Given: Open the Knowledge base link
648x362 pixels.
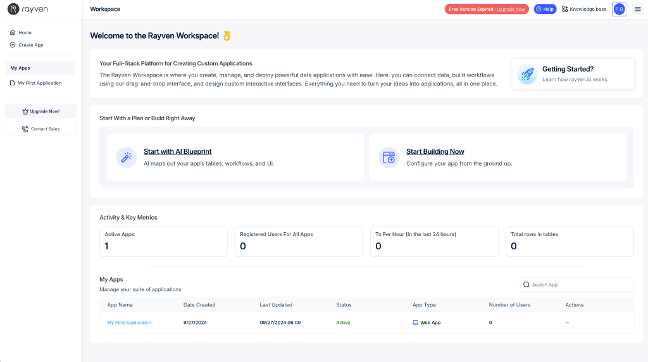Looking at the screenshot, I should pos(584,9).
